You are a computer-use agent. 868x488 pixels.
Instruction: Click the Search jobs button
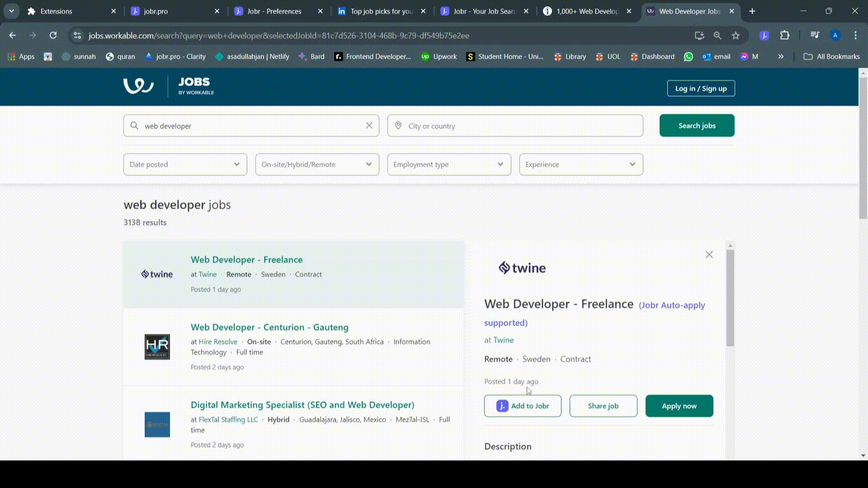(x=697, y=126)
